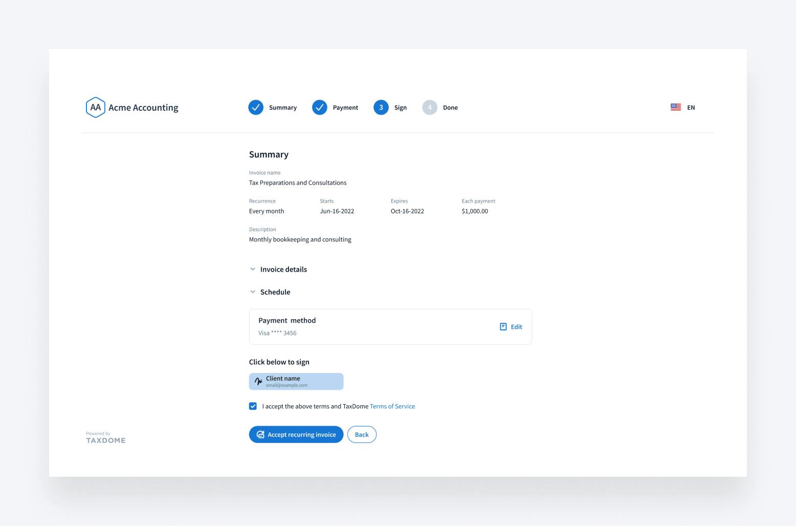Uncheck the accept terms checkbox
The width and height of the screenshot is (796, 532).
tap(253, 406)
